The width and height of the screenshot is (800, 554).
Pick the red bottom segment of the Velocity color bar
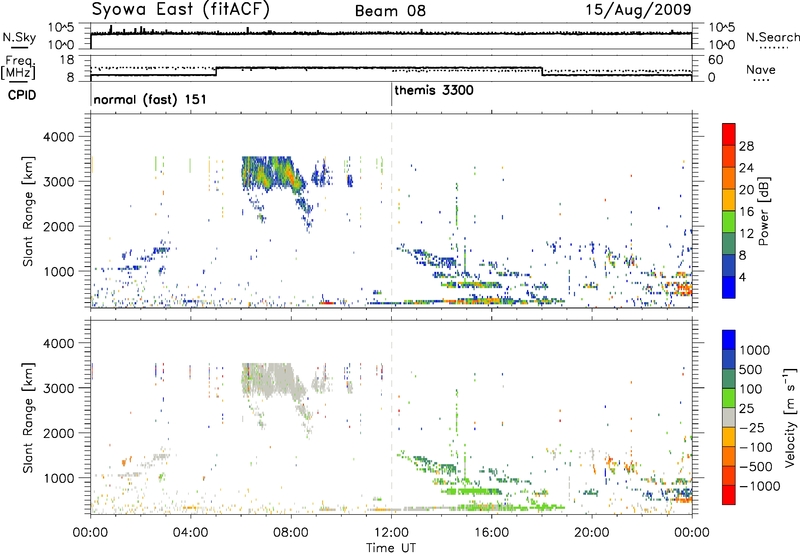point(729,495)
